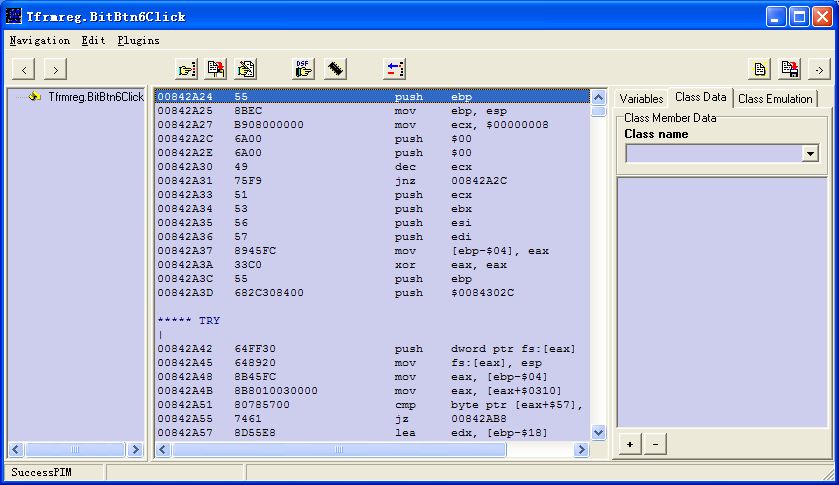
Task: Click the DSF hand toolbar icon
Action: pyautogui.click(x=303, y=69)
